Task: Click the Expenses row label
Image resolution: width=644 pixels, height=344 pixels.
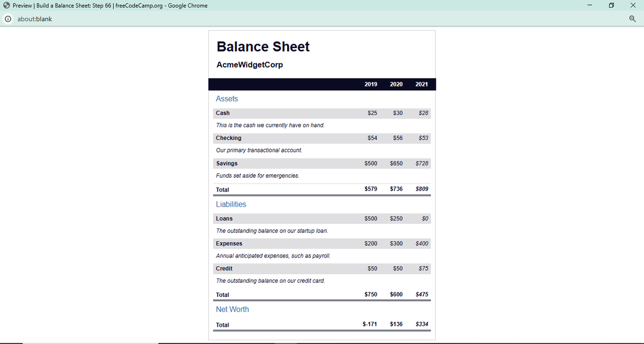Action: [x=229, y=244]
